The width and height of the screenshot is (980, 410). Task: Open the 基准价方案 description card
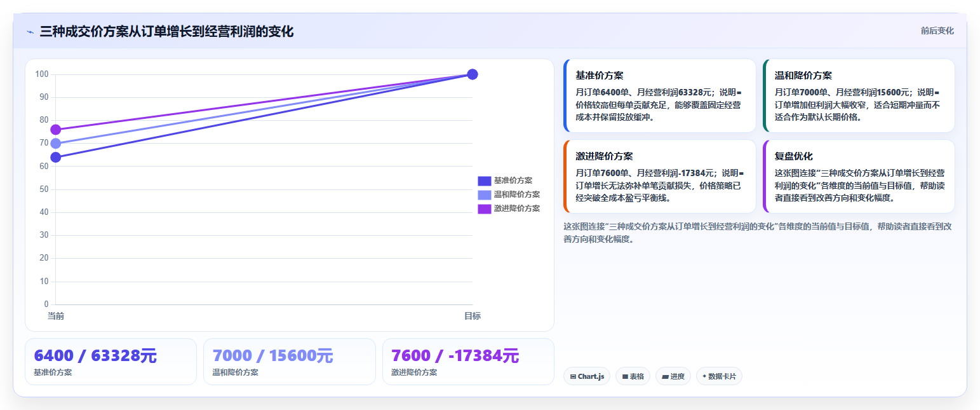659,95
